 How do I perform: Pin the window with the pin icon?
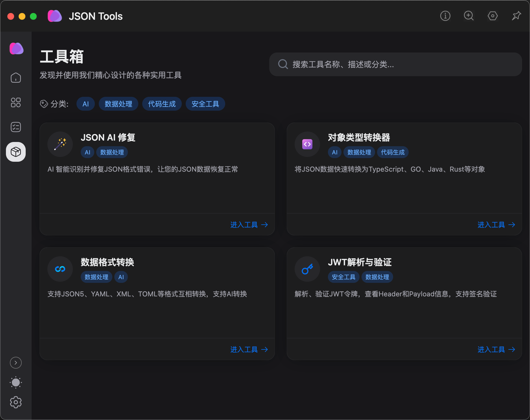516,16
